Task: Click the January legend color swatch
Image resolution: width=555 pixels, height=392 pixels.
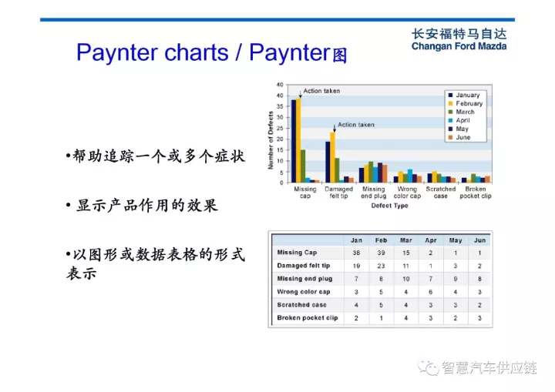Action: pyautogui.click(x=450, y=95)
